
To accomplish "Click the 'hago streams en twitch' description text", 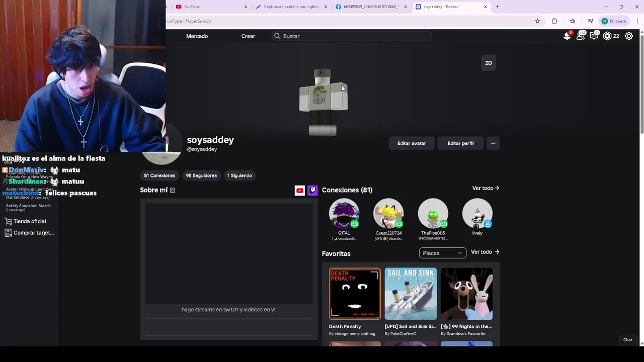I will click(x=229, y=310).
